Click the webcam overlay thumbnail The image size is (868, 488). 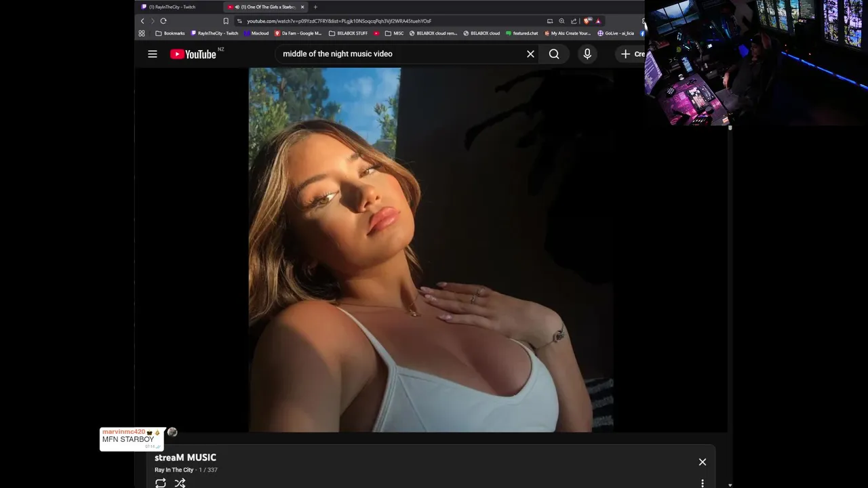[756, 62]
